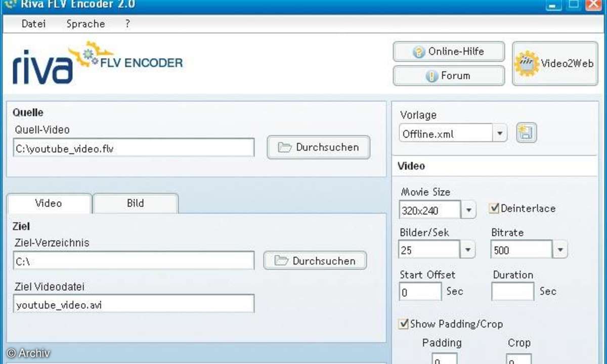Uncheck Show Padding/Crop checkbox
This screenshot has height=364, width=607.
[404, 324]
